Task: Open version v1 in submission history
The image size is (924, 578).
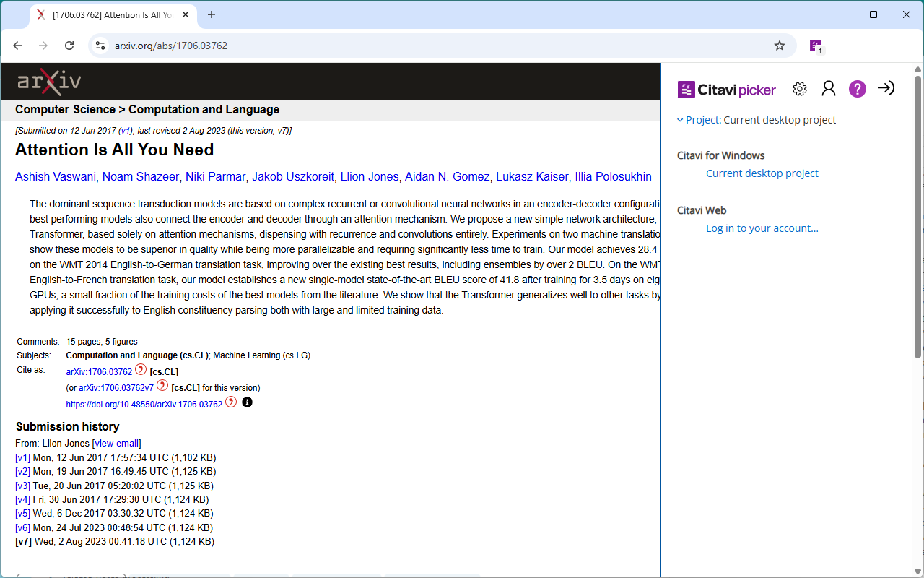Action: click(x=22, y=457)
